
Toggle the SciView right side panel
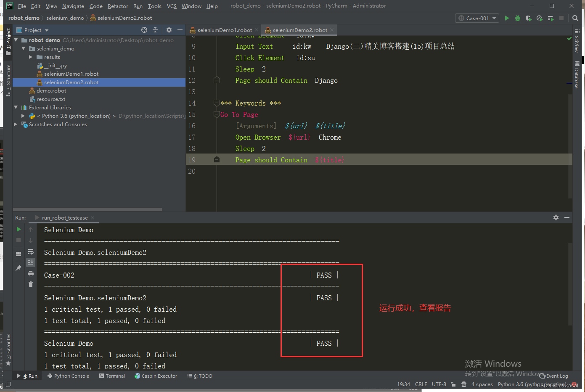point(577,41)
